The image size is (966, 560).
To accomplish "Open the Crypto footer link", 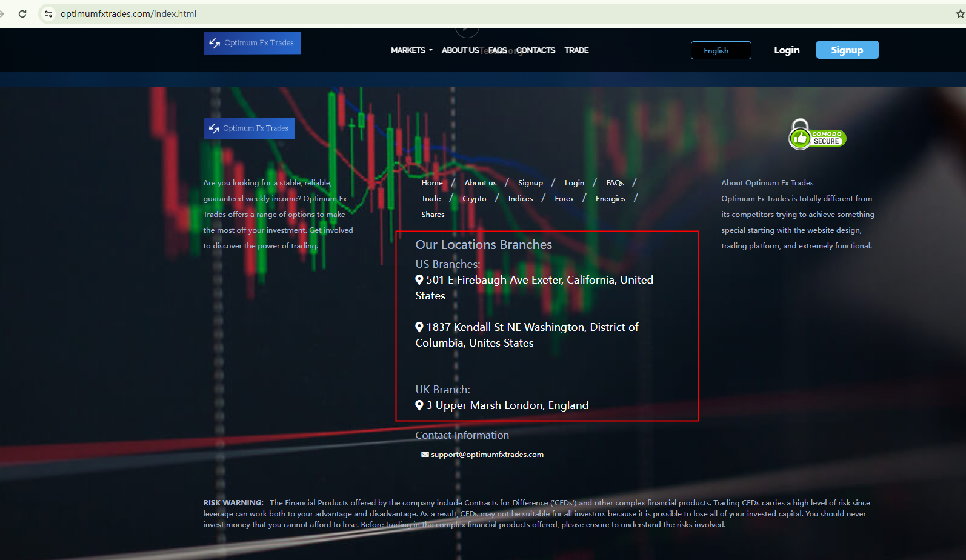I will 475,199.
